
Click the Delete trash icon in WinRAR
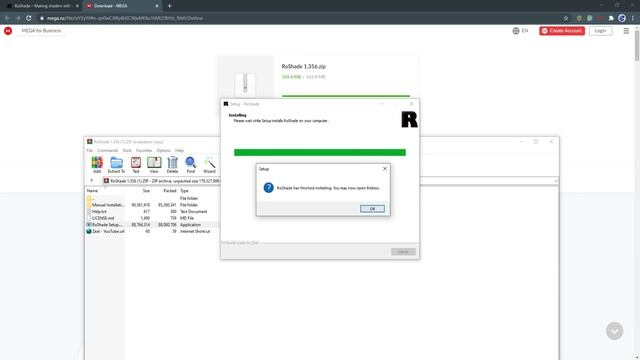[x=172, y=164]
